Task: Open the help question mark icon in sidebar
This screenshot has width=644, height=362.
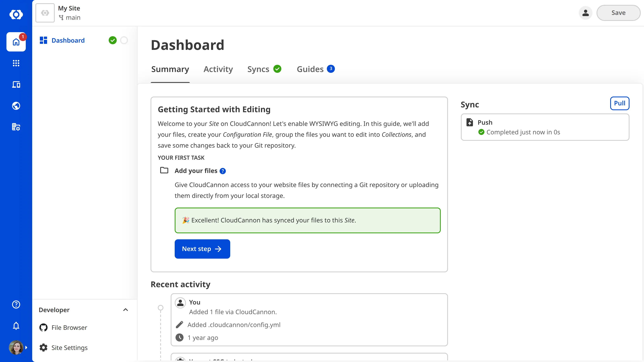Action: tap(16, 304)
